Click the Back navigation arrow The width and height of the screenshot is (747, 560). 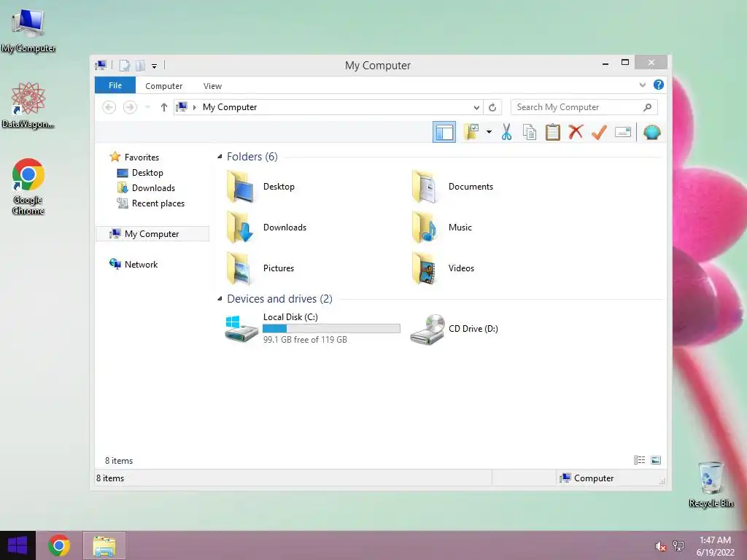pyautogui.click(x=109, y=107)
